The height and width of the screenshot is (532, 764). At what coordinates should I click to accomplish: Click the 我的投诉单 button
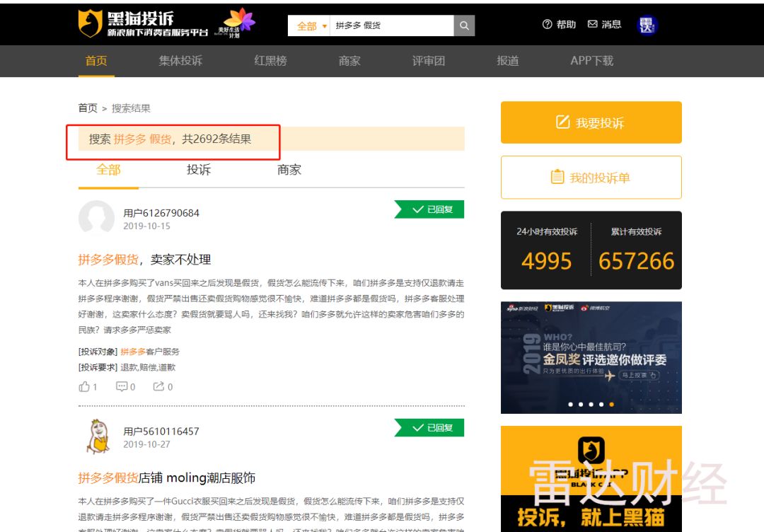pos(591,178)
